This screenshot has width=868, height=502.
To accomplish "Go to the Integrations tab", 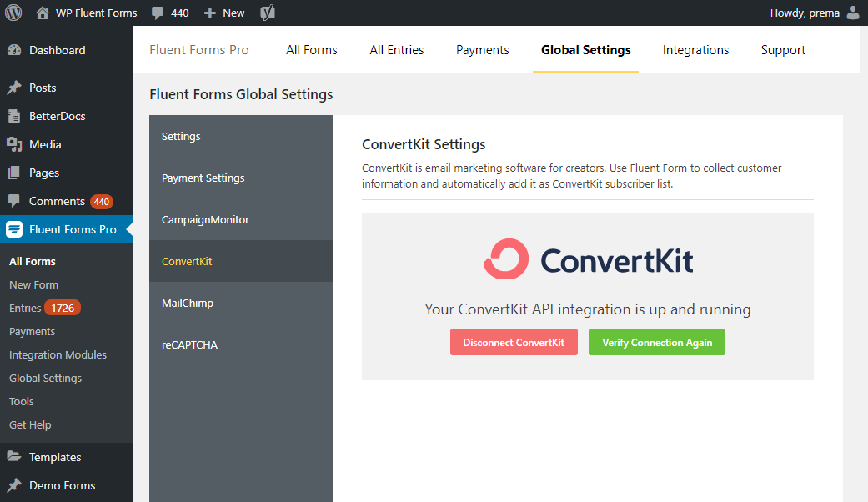I will tap(696, 50).
